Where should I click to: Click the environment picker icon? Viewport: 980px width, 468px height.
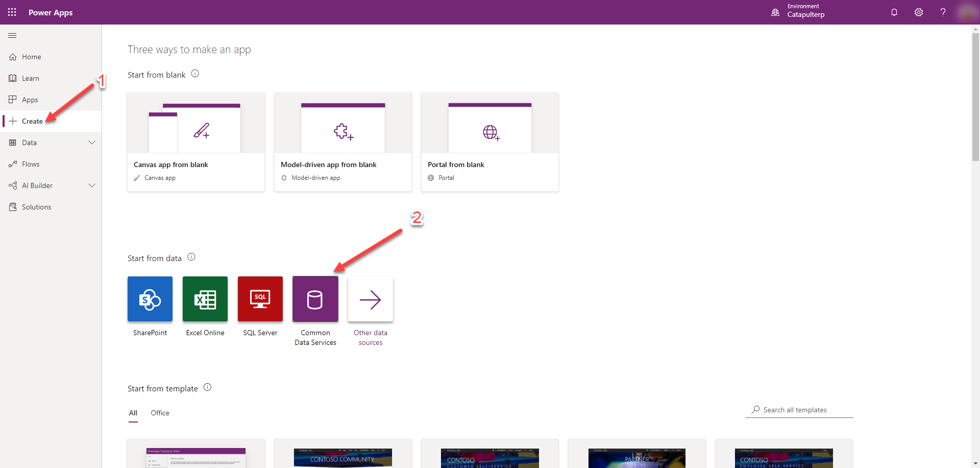pyautogui.click(x=775, y=12)
